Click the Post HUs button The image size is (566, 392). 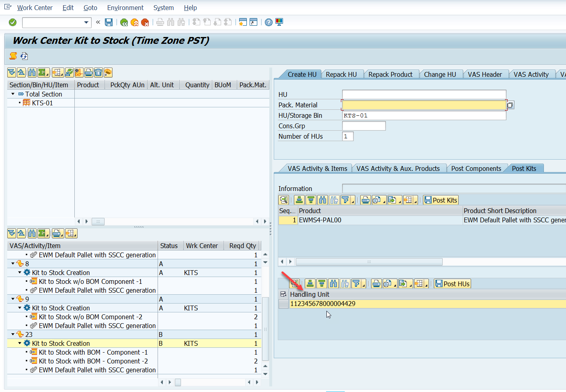pyautogui.click(x=452, y=284)
